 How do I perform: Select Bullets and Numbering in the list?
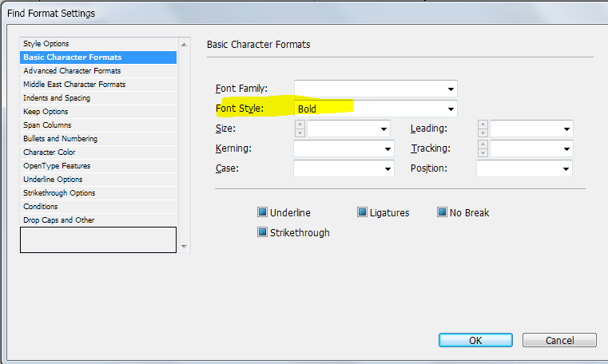(98, 139)
